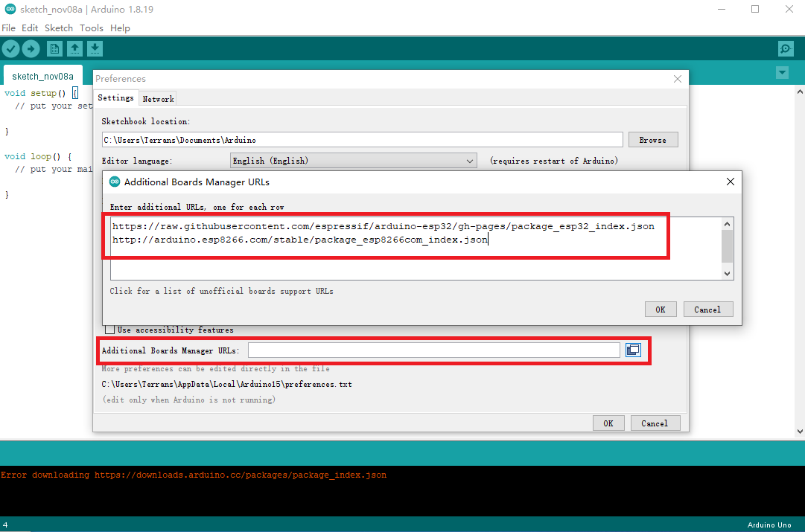
Task: Click the URL text area scroll up arrow
Action: point(727,224)
